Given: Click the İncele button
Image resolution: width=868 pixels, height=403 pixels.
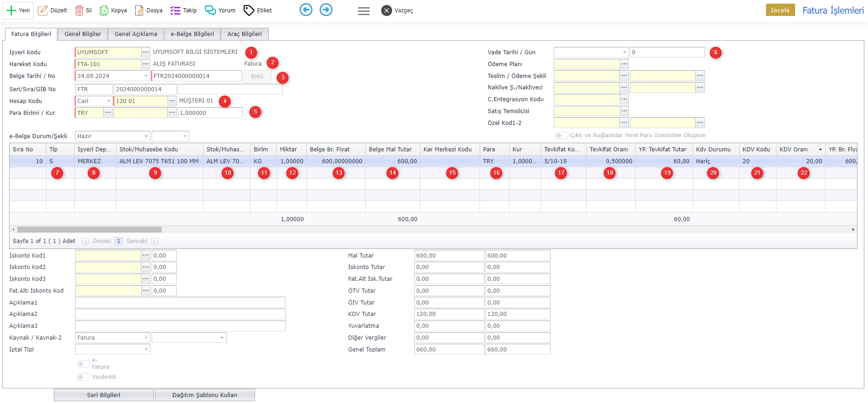Looking at the screenshot, I should 780,10.
